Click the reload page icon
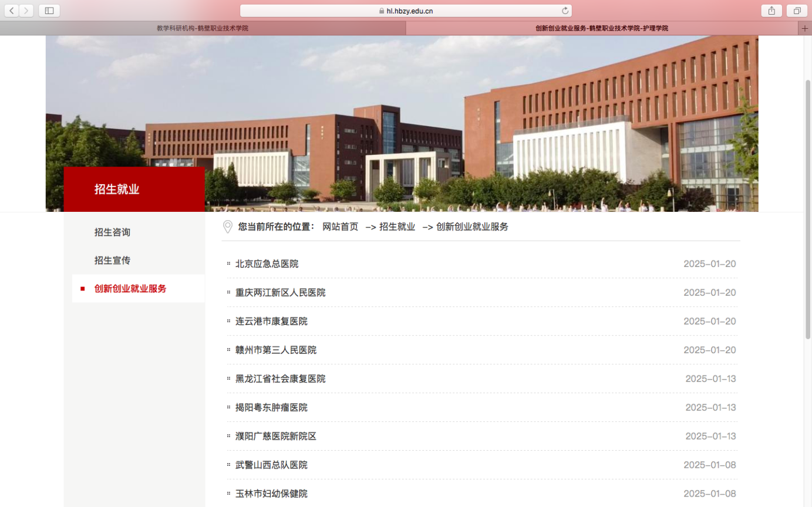 tap(565, 11)
